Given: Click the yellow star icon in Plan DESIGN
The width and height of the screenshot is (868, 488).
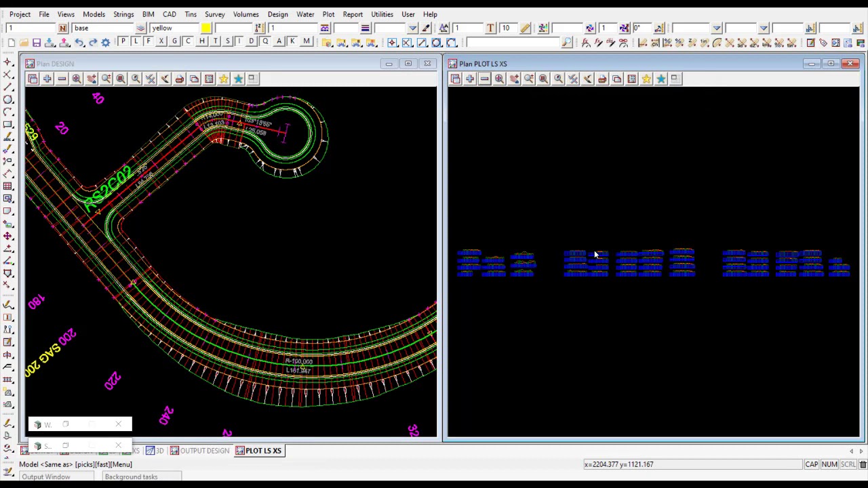Looking at the screenshot, I should coord(223,79).
